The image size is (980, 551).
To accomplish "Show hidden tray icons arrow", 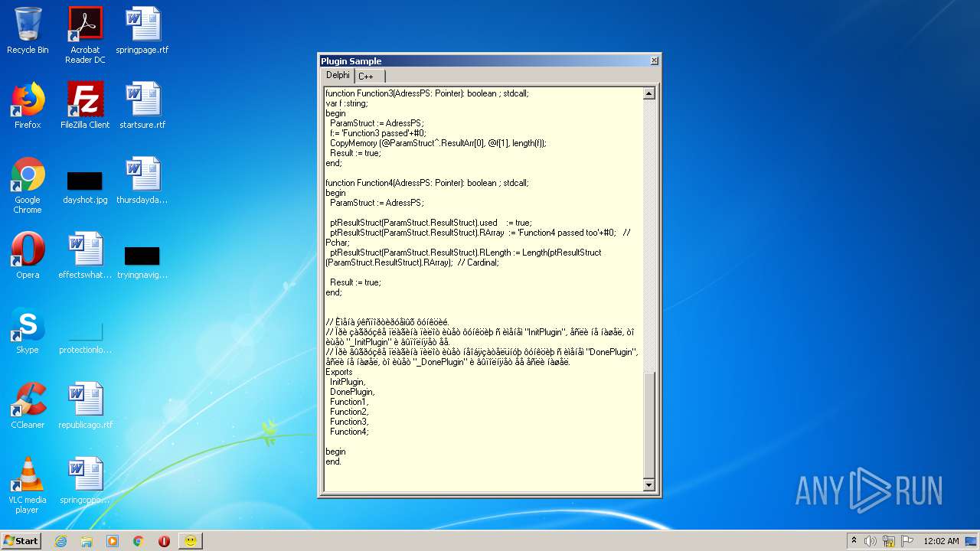I will click(854, 541).
